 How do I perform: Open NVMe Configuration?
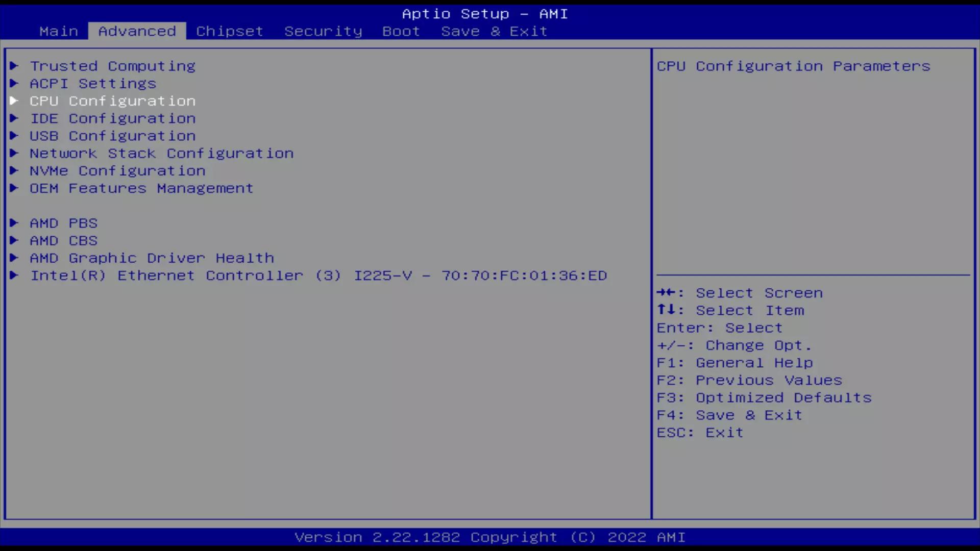click(117, 170)
